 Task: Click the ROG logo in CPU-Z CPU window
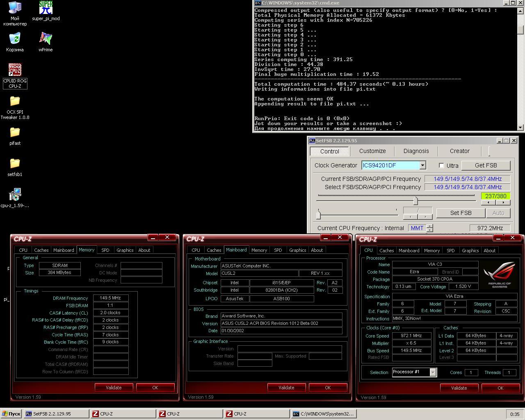(x=500, y=275)
